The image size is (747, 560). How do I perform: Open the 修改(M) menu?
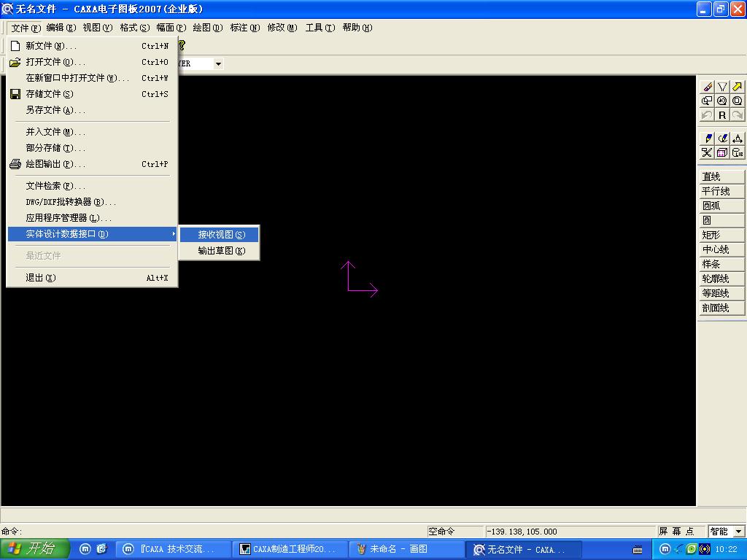click(x=282, y=28)
